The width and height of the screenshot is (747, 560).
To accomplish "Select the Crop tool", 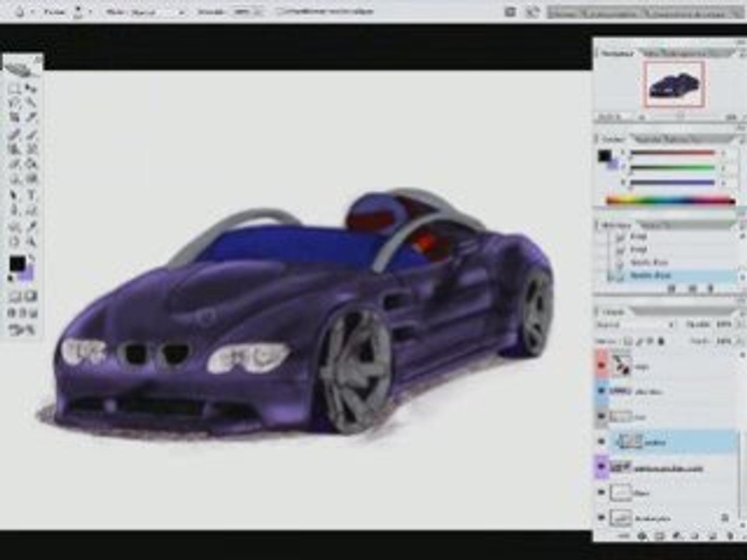I will click(15, 117).
